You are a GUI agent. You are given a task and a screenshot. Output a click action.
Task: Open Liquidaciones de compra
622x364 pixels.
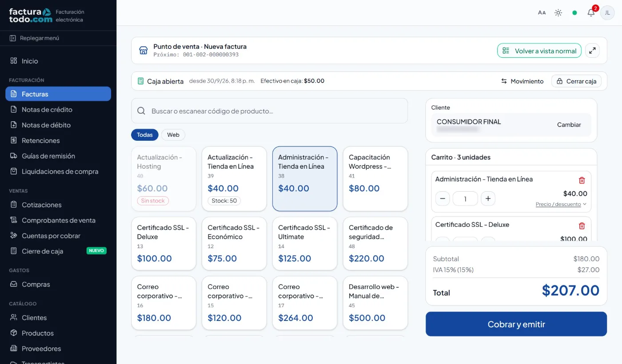(x=58, y=172)
